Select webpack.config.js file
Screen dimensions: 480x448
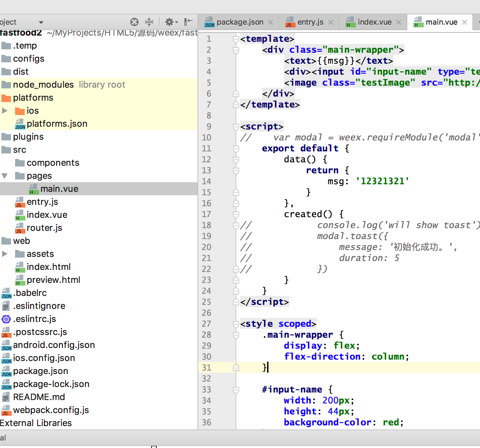(x=45, y=410)
